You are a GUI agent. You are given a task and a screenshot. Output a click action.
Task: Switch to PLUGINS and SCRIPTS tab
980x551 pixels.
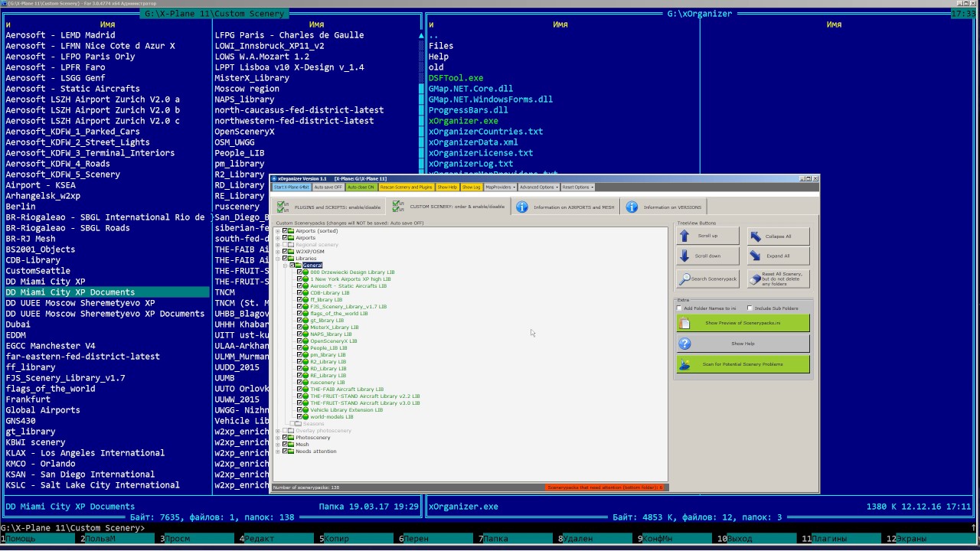(329, 207)
